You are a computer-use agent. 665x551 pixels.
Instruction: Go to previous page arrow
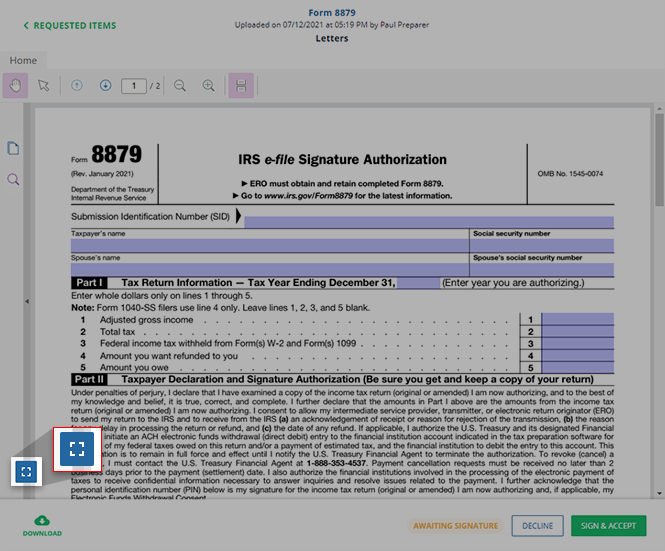(77, 85)
